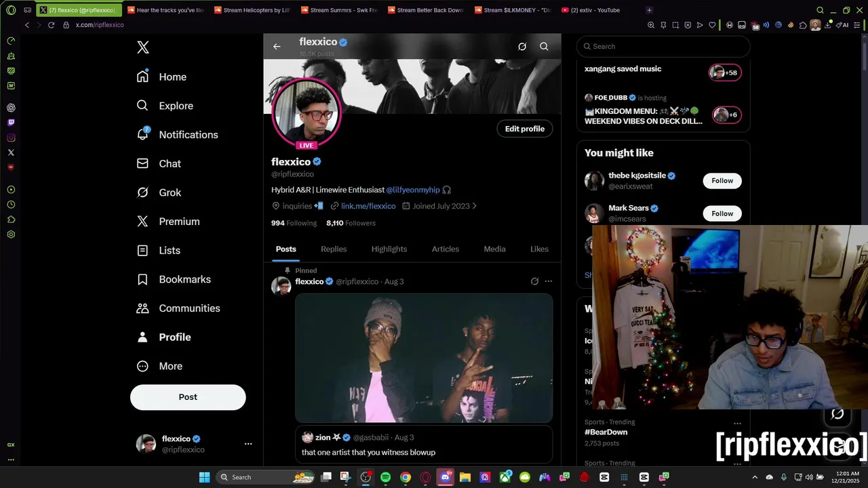Open pinned post more options menu

[549, 281]
